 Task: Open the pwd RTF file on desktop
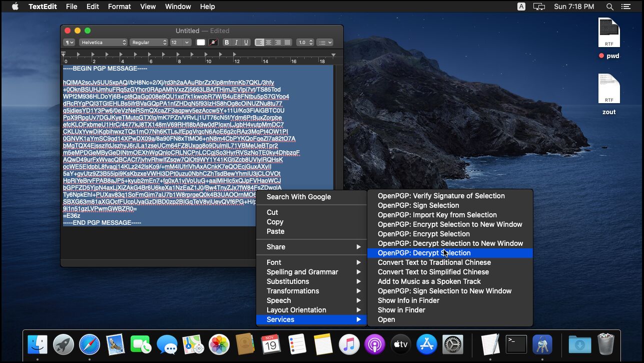(609, 34)
